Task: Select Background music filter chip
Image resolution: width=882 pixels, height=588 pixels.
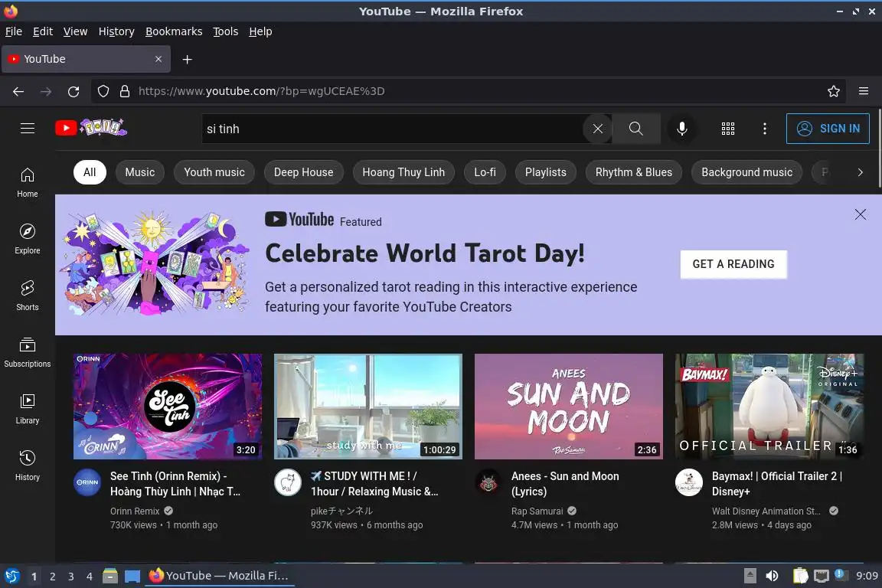Action: (x=747, y=172)
